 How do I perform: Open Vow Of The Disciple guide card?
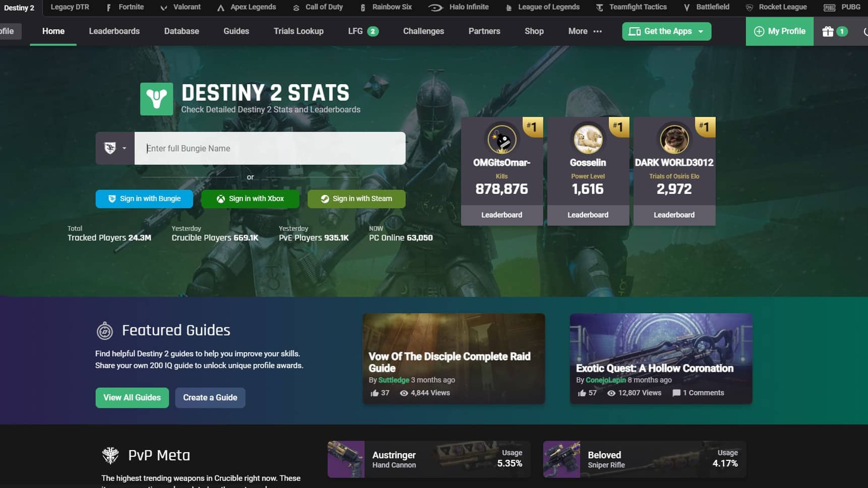pyautogui.click(x=454, y=359)
